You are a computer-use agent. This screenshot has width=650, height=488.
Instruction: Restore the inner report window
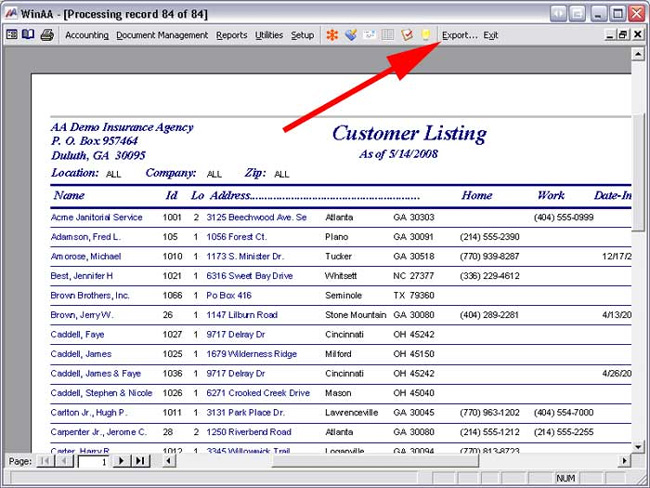623,35
